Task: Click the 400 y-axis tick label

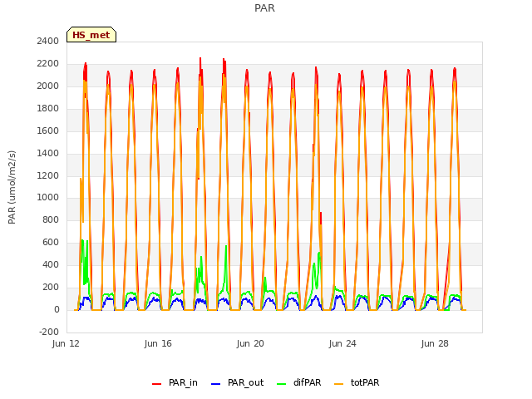Action: point(51,264)
